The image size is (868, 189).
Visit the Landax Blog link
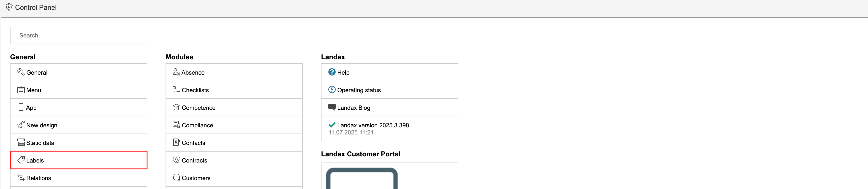point(354,108)
